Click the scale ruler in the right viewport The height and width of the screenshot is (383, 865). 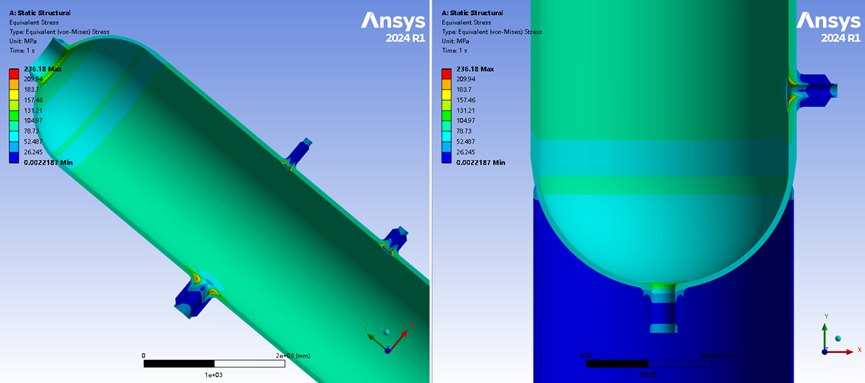pyautogui.click(x=649, y=364)
